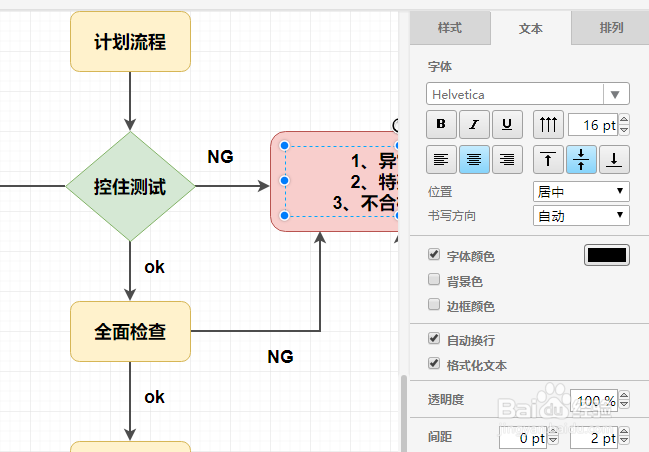Screen dimensions: 649x452
Task: Switch to the 排列 tab
Action: (x=611, y=28)
